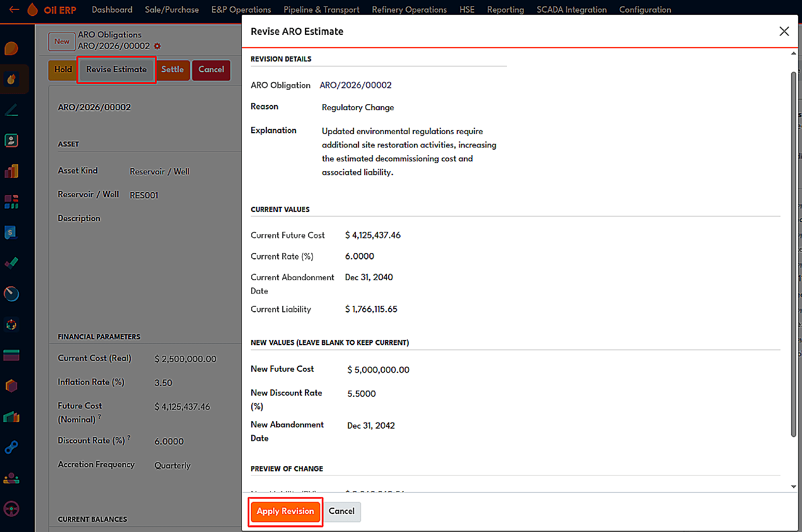802x532 pixels.
Task: Open the Sale/Purchase menu
Action: point(172,9)
